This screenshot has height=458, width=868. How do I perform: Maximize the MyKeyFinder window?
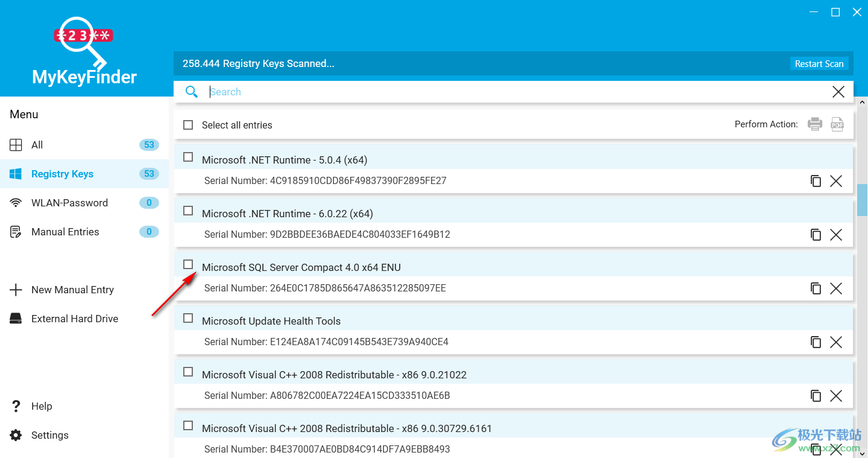[x=835, y=12]
